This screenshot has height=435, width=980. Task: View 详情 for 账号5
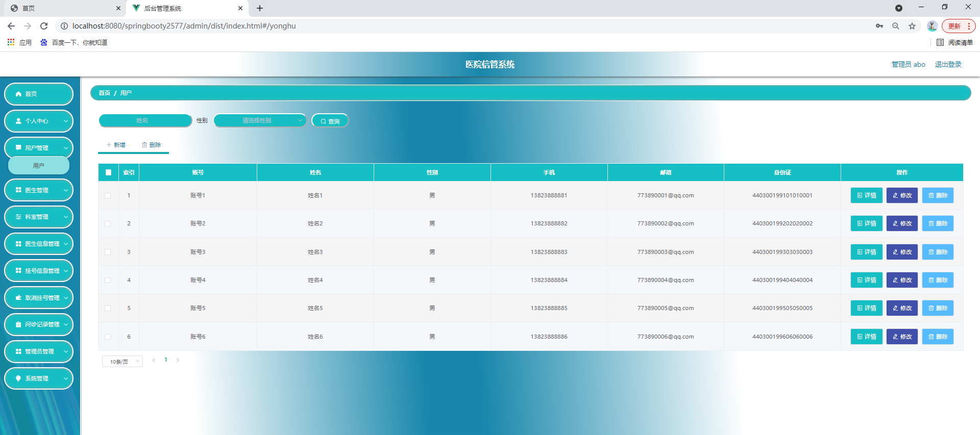(866, 308)
